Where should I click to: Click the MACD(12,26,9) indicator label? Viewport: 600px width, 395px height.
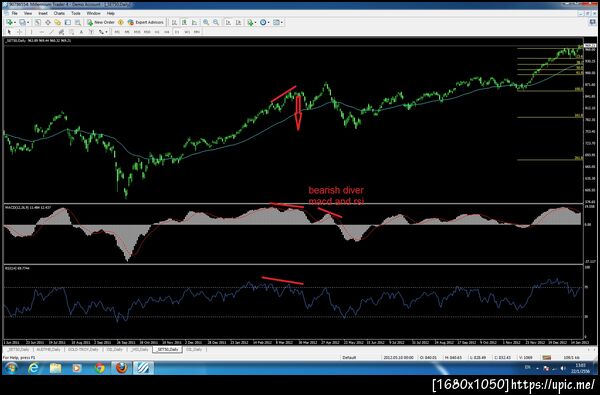coord(27,207)
